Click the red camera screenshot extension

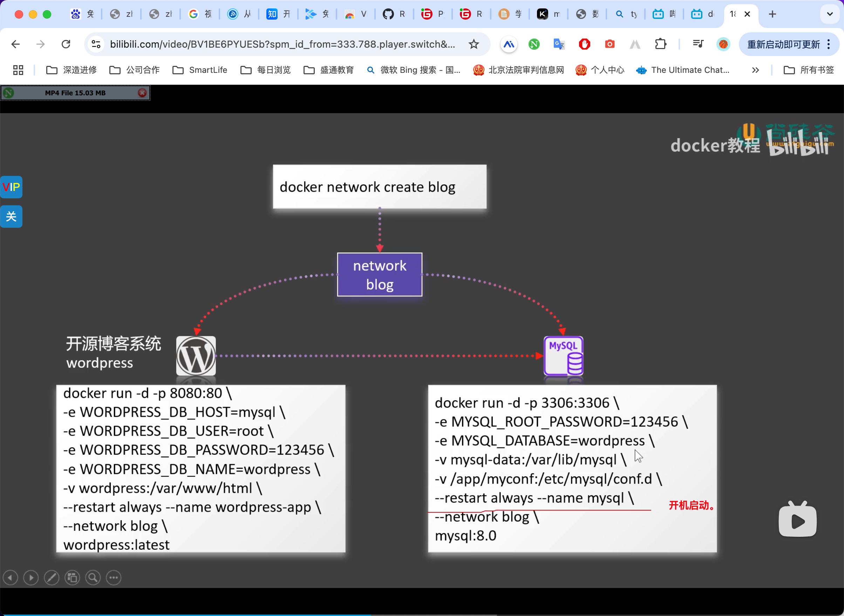610,45
